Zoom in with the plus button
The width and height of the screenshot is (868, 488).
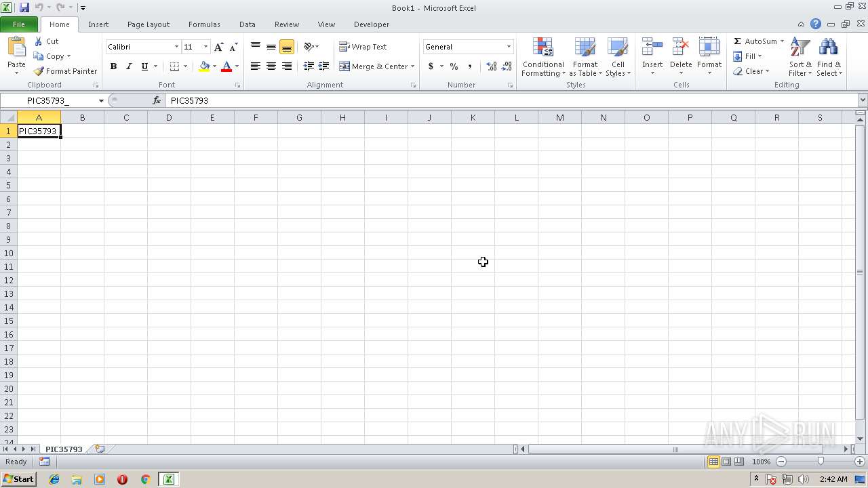859,462
